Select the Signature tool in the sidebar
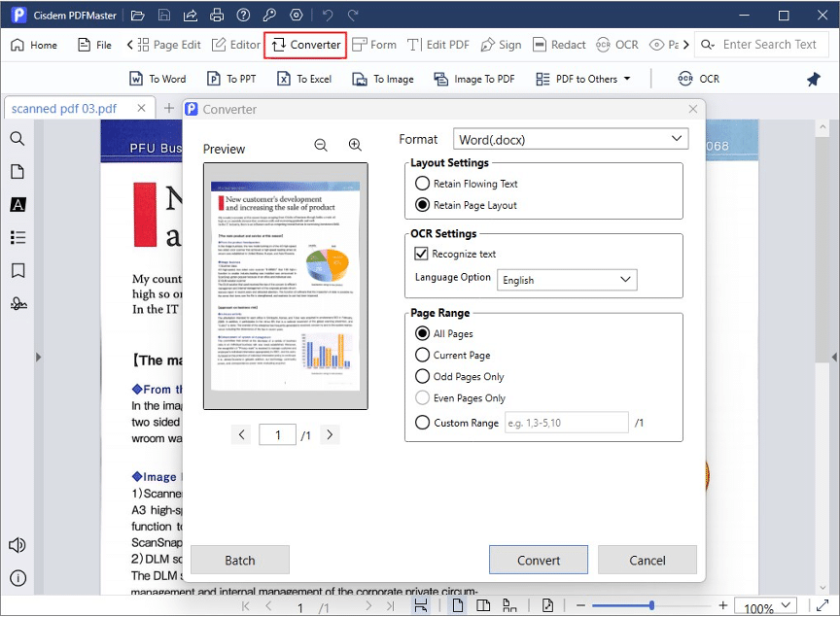840x617 pixels. click(17, 303)
